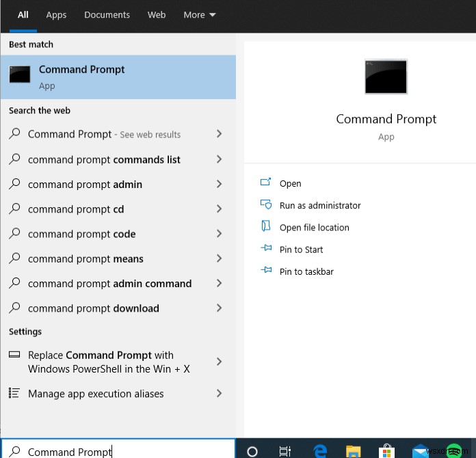
Task: Click the Run as administrator shield icon
Action: (x=266, y=204)
